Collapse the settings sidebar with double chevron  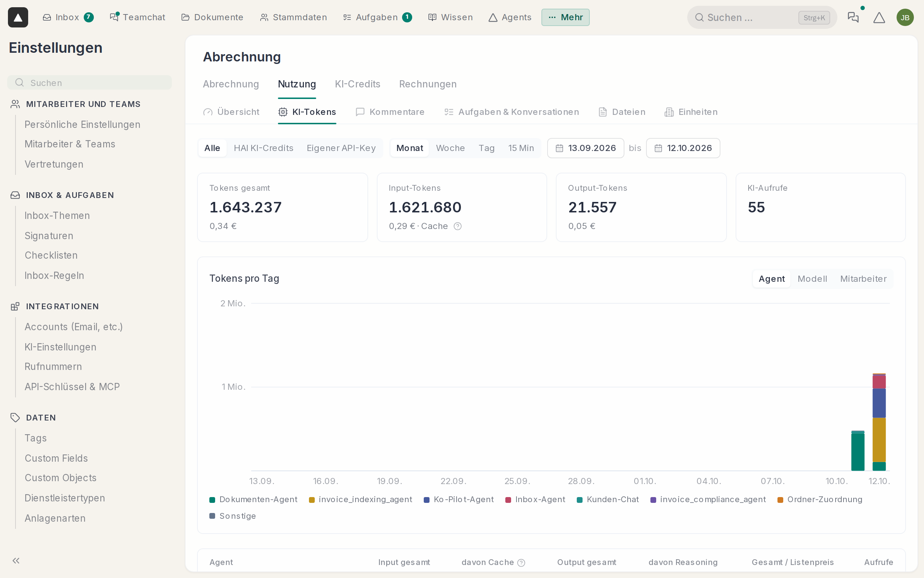click(16, 560)
